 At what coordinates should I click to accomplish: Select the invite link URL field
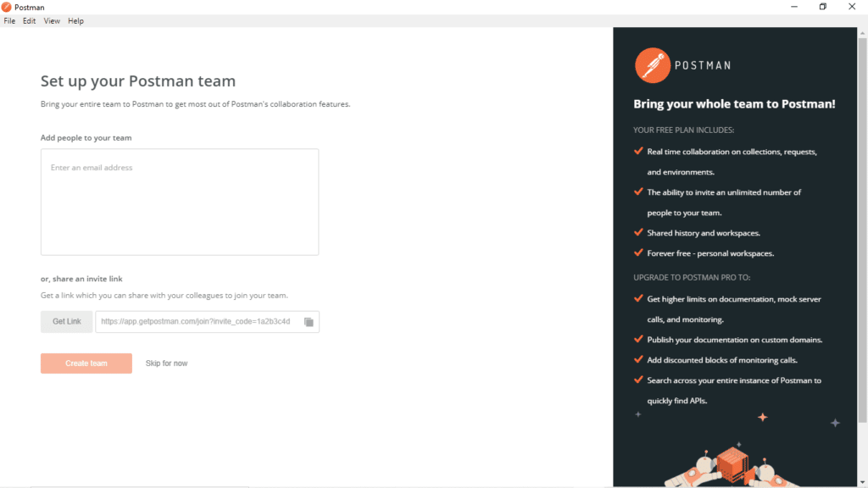(195, 322)
